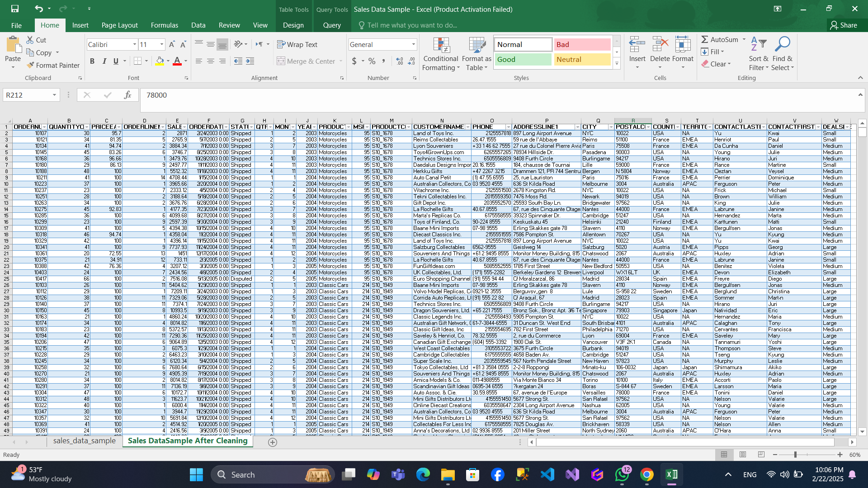Switch to the Data tab
Viewport: 868px width, 488px height.
pyautogui.click(x=198, y=25)
